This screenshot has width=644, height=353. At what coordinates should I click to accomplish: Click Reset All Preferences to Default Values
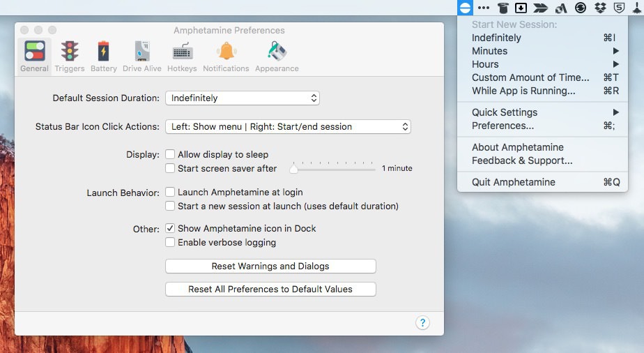click(270, 289)
